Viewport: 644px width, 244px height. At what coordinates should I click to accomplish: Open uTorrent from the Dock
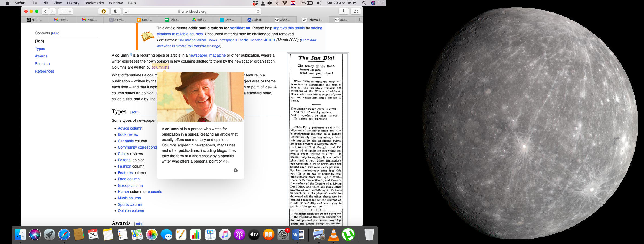(x=348, y=235)
